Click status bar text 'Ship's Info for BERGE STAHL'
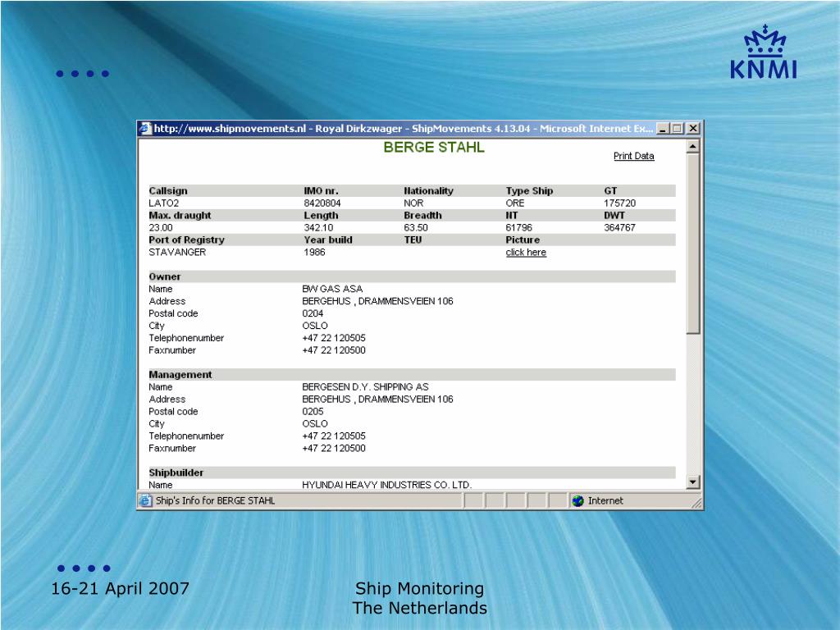 click(216, 501)
